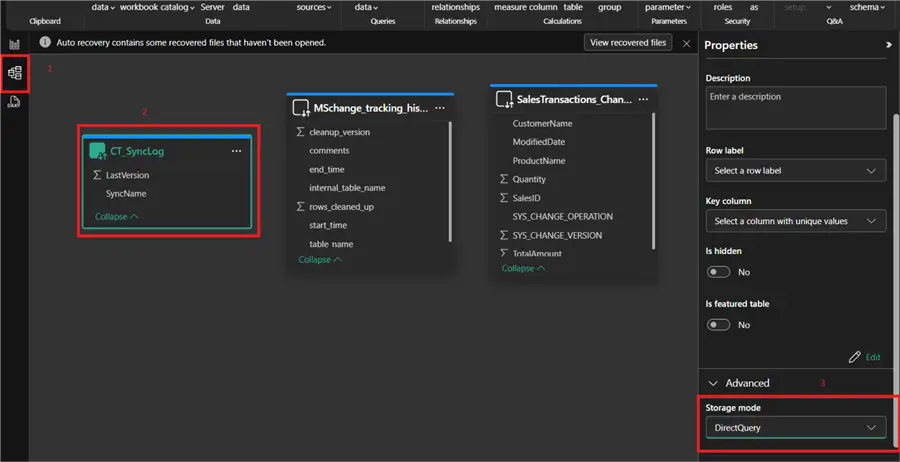Click the table button in Calculations group
Image resolution: width=900 pixels, height=462 pixels.
pyautogui.click(x=573, y=7)
